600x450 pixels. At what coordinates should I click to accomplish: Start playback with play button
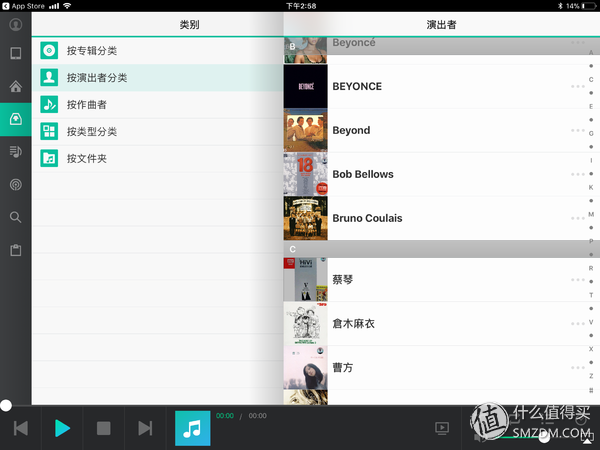[62, 428]
